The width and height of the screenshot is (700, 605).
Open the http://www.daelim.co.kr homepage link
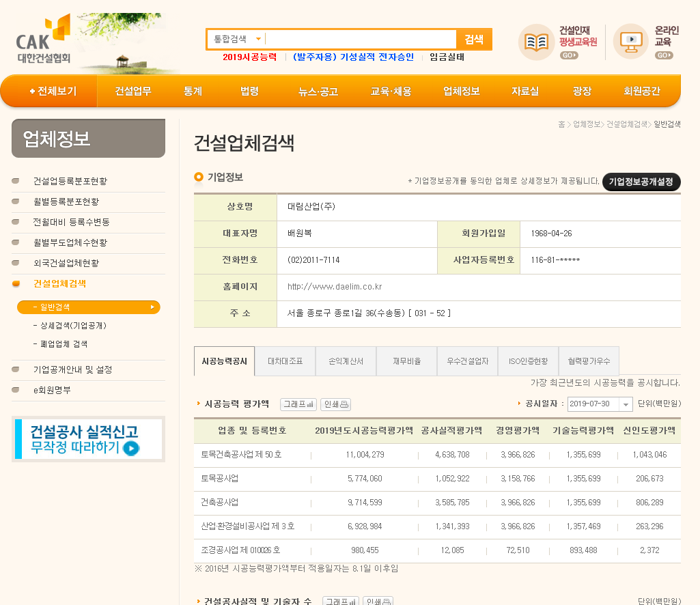pos(335,287)
